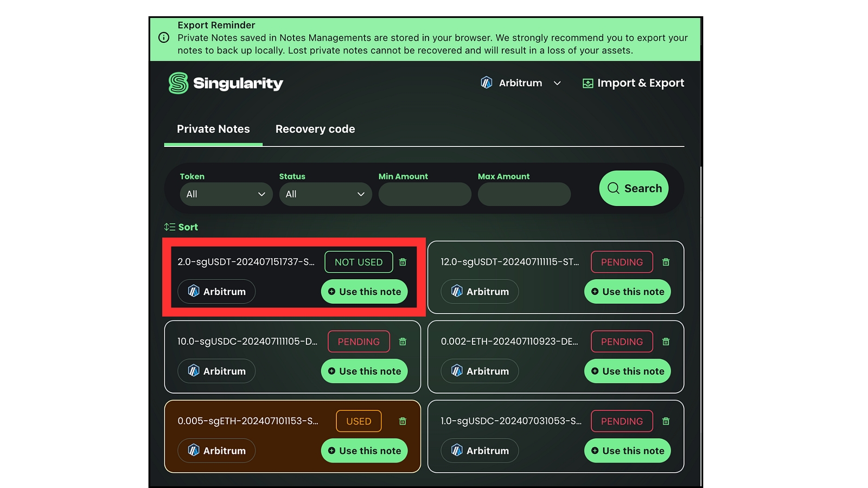Click trash icon for 0.002-ETH note
The height and width of the screenshot is (488, 868).
tap(666, 342)
